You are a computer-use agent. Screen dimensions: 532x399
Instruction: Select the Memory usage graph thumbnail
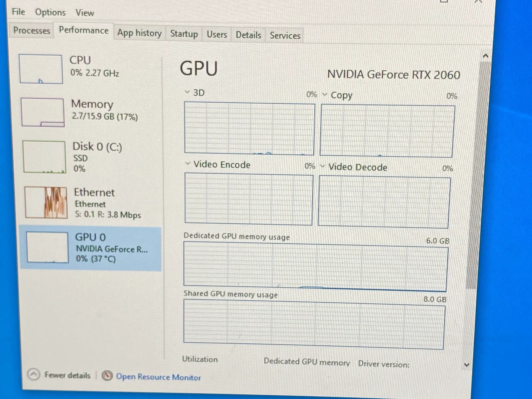43,112
